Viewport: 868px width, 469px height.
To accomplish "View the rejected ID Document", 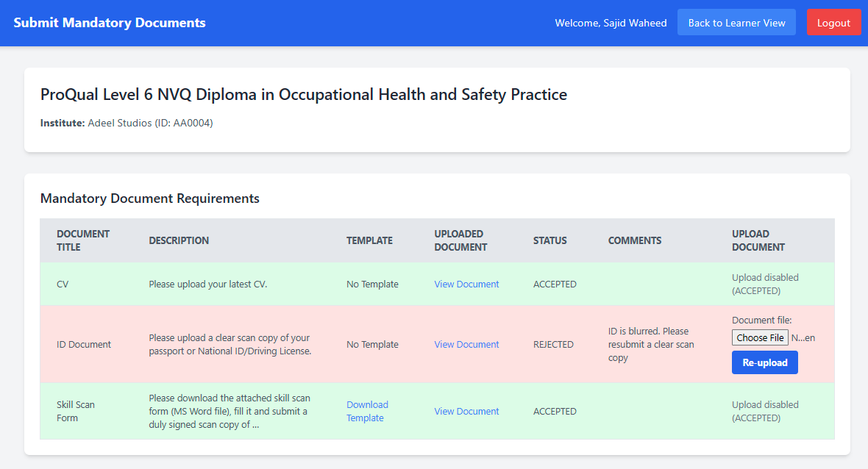I will pyautogui.click(x=466, y=344).
